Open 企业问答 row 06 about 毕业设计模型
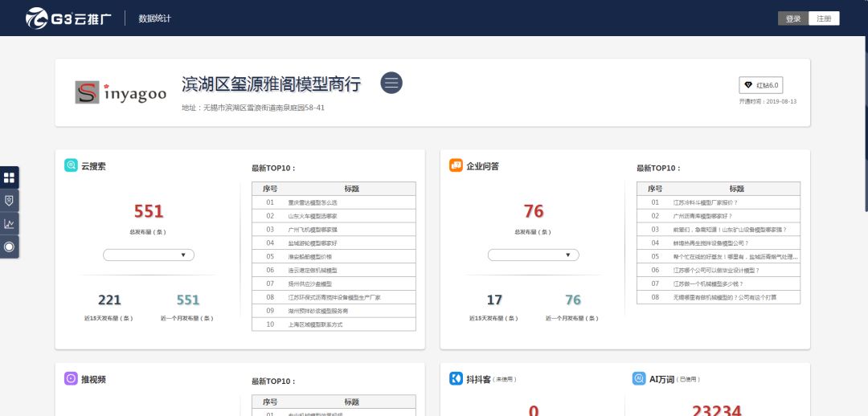The image size is (868, 416). pos(719,270)
